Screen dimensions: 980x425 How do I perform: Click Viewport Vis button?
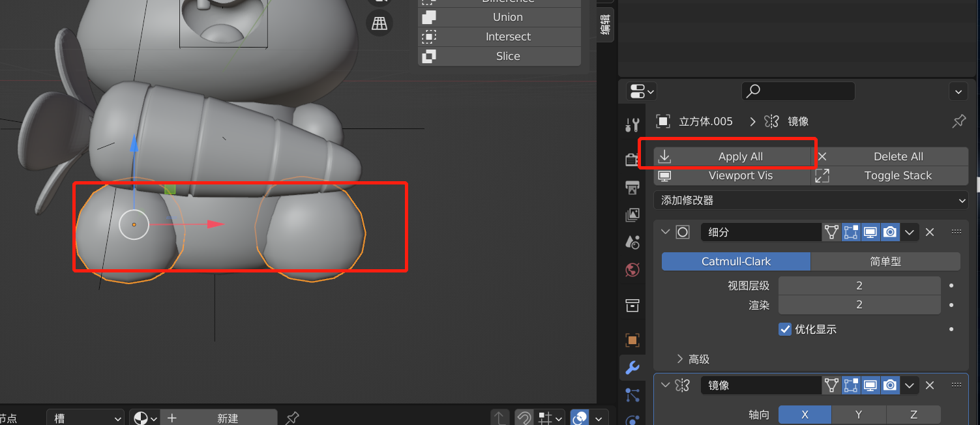[733, 175]
